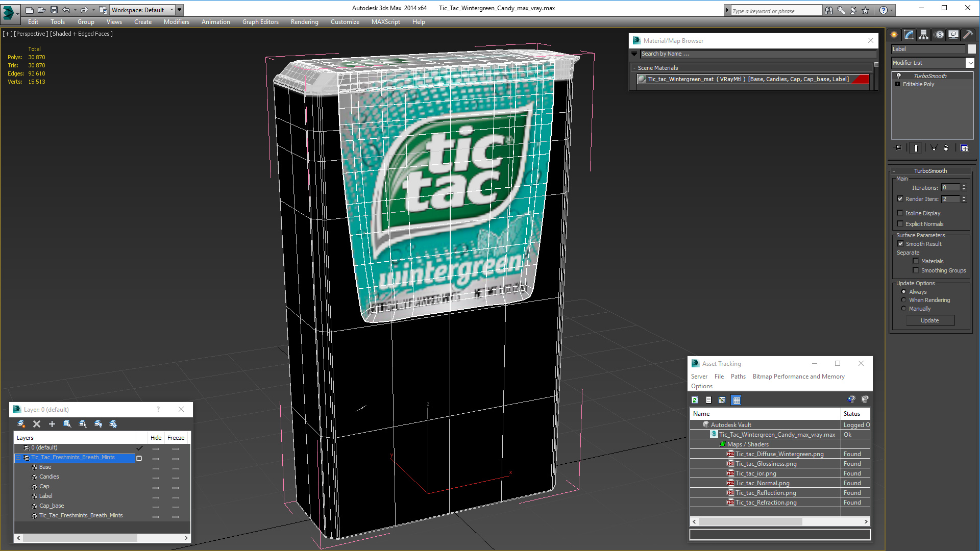Click the Update button
Viewport: 980px width, 551px height.
click(x=930, y=320)
